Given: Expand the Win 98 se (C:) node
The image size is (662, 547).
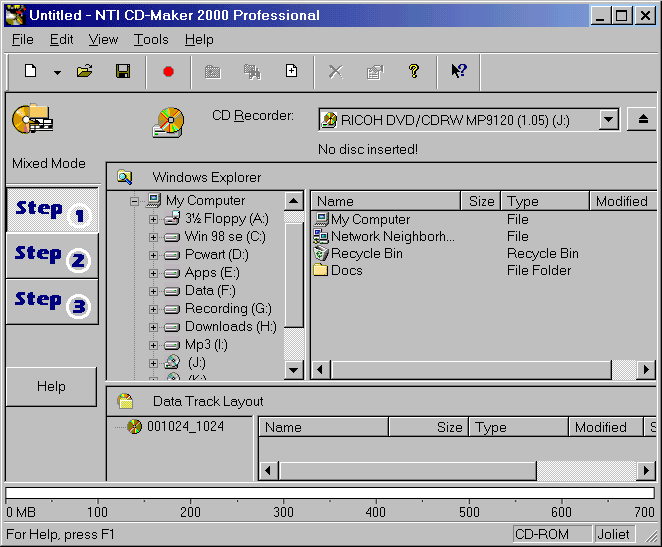Looking at the screenshot, I should tap(154, 237).
